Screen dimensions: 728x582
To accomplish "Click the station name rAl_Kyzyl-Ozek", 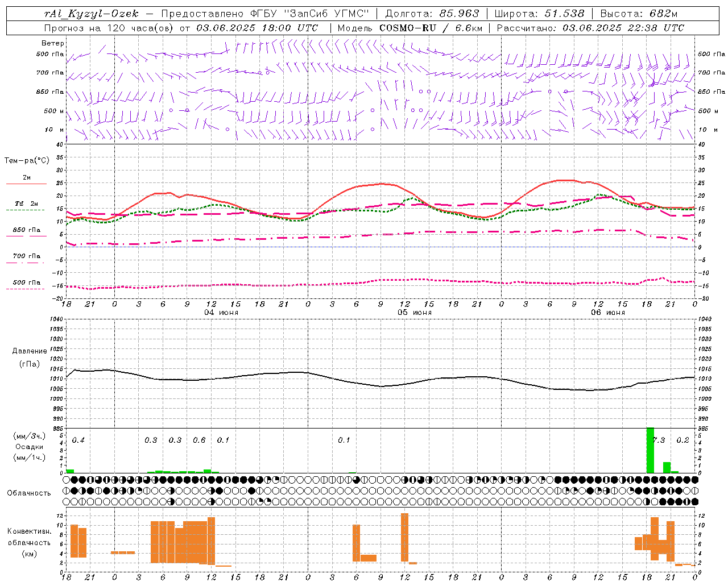I will [x=91, y=14].
